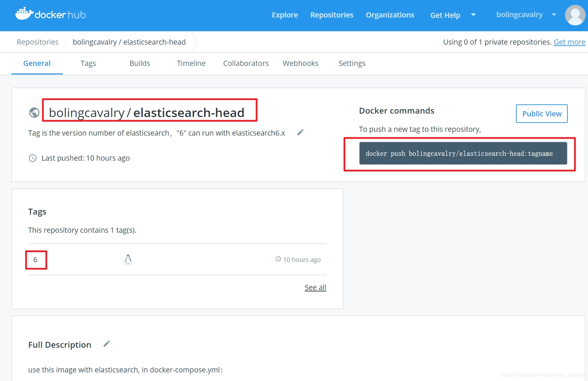Click the Public View button
Viewport: 588px width, 381px height.
[x=542, y=114]
